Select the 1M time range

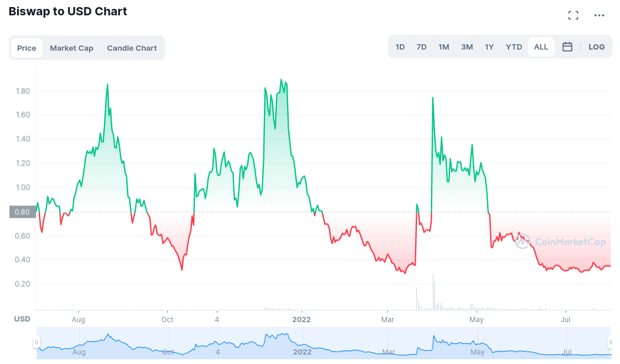point(443,47)
